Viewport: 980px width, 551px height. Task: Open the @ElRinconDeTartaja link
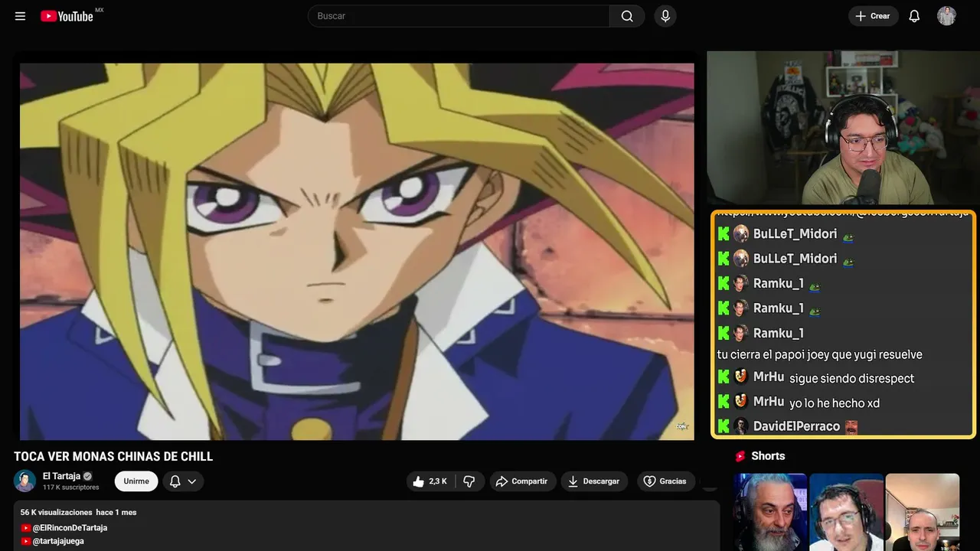click(x=70, y=528)
